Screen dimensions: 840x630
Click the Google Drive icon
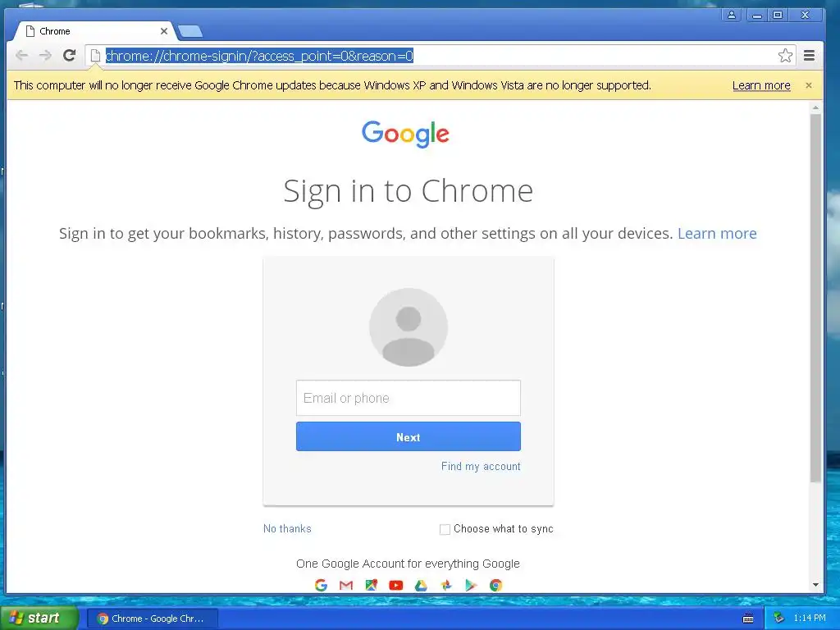point(421,585)
